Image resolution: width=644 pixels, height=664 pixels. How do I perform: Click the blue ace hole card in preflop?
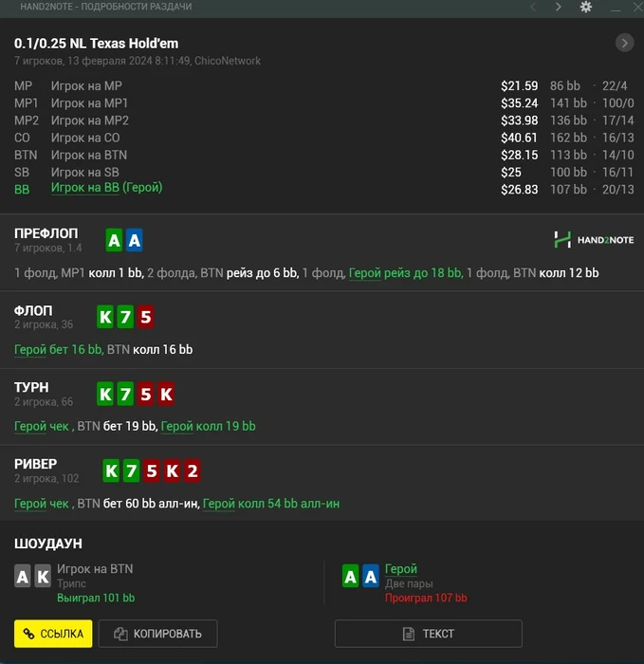coord(135,240)
